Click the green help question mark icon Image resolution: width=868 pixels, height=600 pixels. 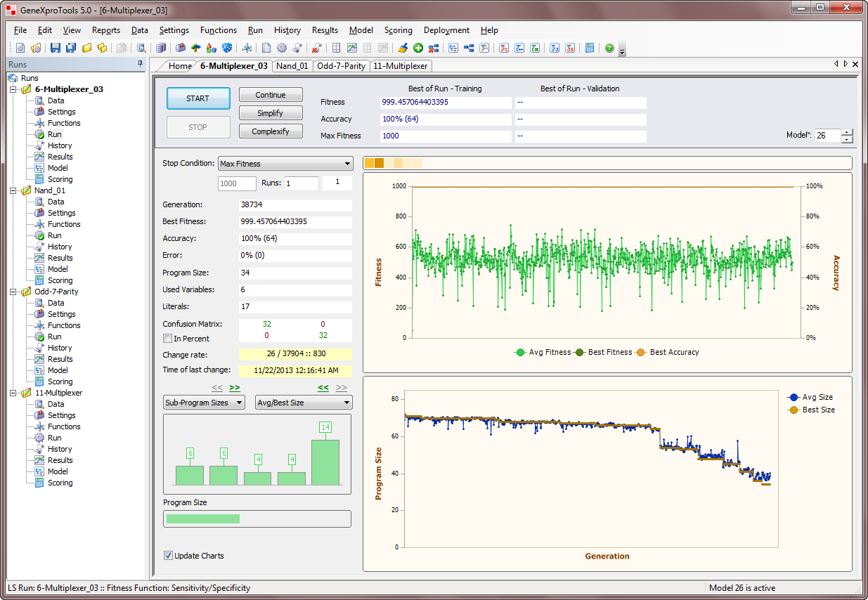coord(609,48)
